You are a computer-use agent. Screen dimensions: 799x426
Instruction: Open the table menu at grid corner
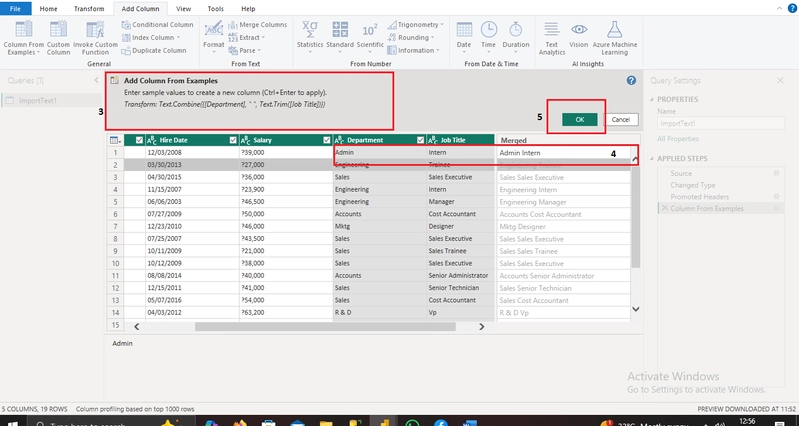point(115,140)
